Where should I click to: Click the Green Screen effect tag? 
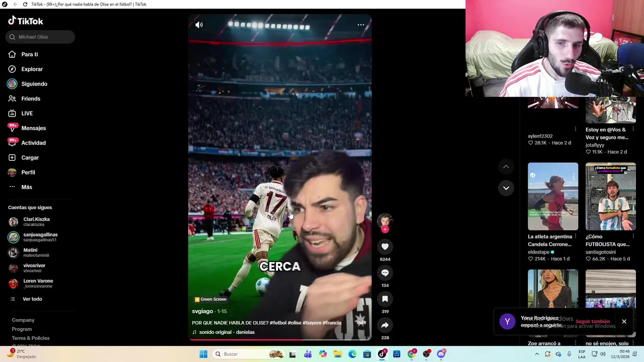[x=210, y=299]
